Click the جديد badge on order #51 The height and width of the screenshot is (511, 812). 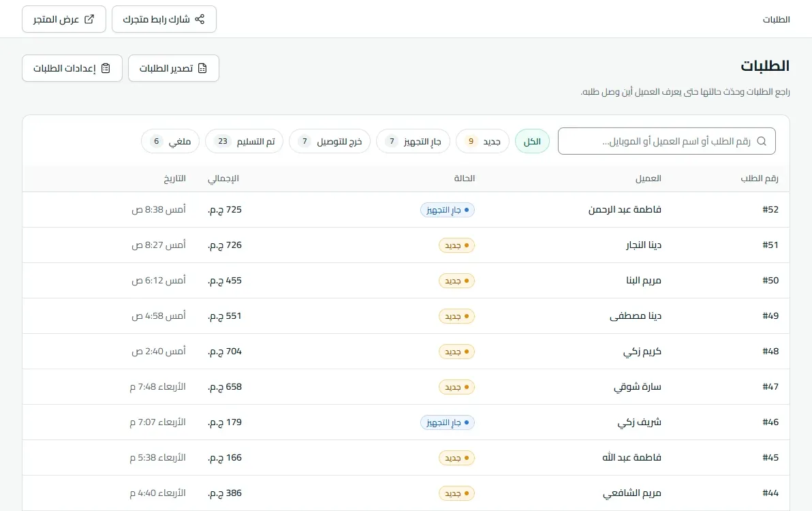click(456, 245)
